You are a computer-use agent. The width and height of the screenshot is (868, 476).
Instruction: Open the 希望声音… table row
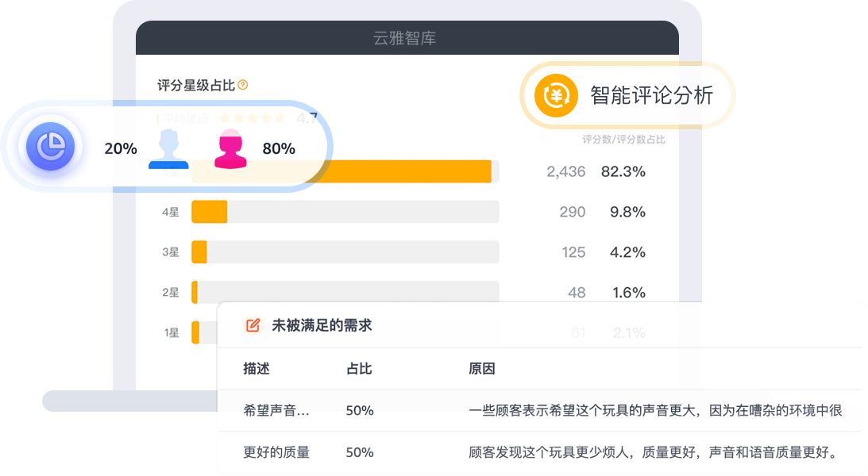[540, 410]
